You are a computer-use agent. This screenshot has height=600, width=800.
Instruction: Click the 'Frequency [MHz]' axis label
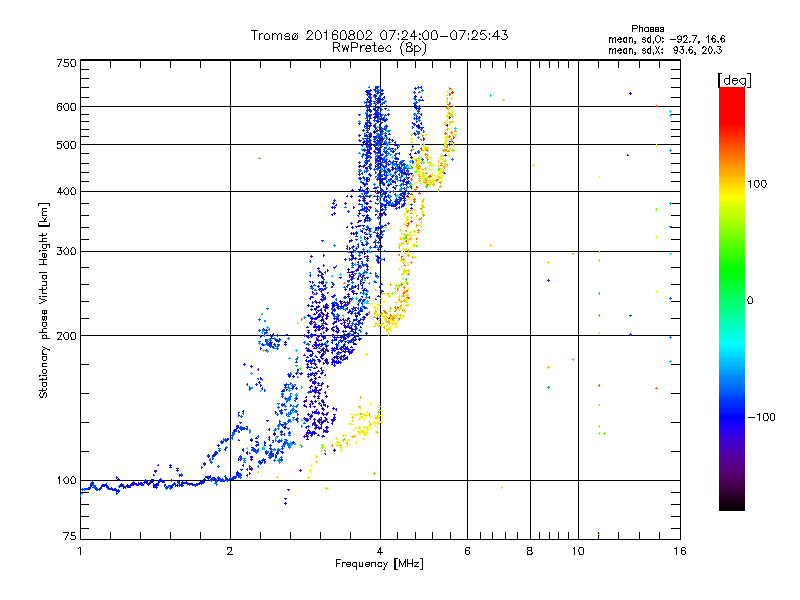click(379, 564)
